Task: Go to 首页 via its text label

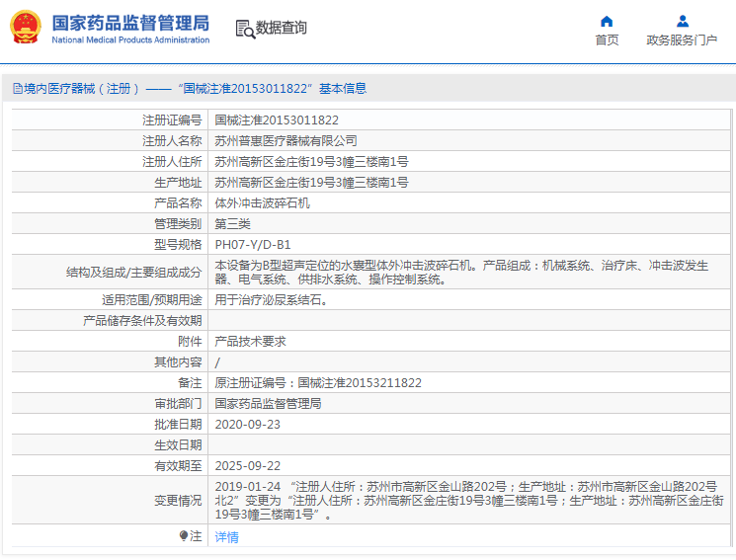Action: pos(607,40)
